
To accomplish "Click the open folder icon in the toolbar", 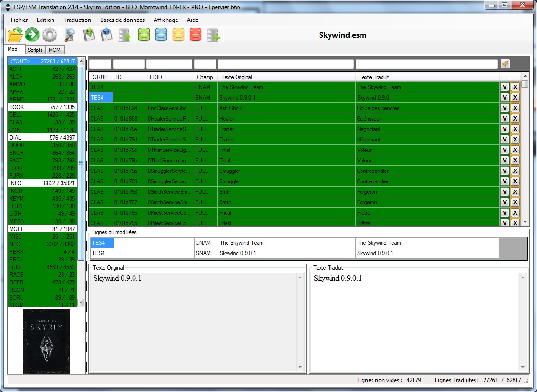I will 15,35.
